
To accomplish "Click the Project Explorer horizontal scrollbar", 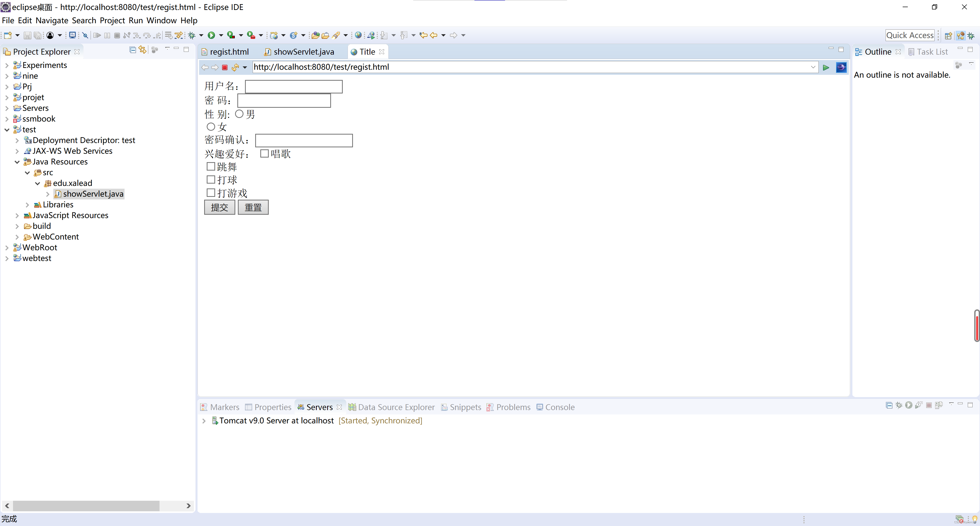I will pyautogui.click(x=86, y=506).
